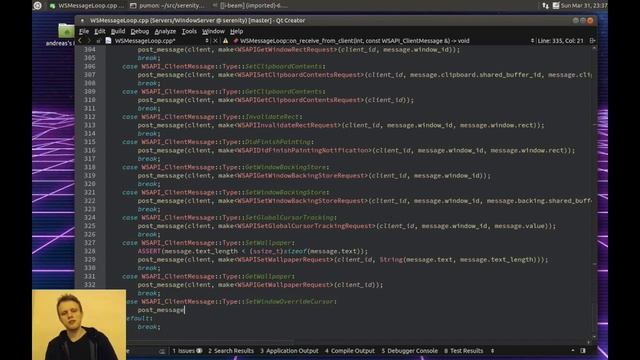The image size is (640, 360).
Task: Click WSAPISetGlobalCursorTrackingRequest in the code
Action: [x=304, y=226]
